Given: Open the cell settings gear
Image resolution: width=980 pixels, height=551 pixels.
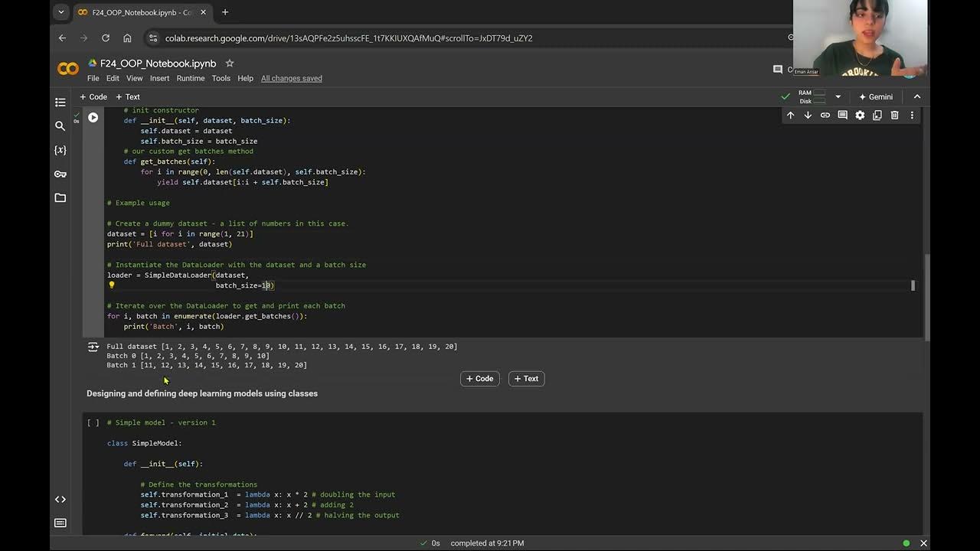Looking at the screenshot, I should [860, 115].
